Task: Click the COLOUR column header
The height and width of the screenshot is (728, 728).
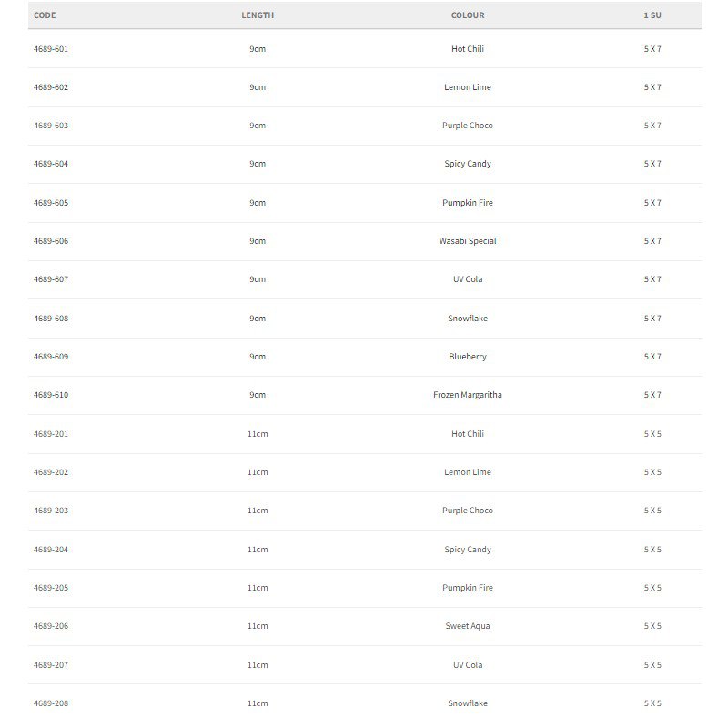Action: [x=468, y=15]
